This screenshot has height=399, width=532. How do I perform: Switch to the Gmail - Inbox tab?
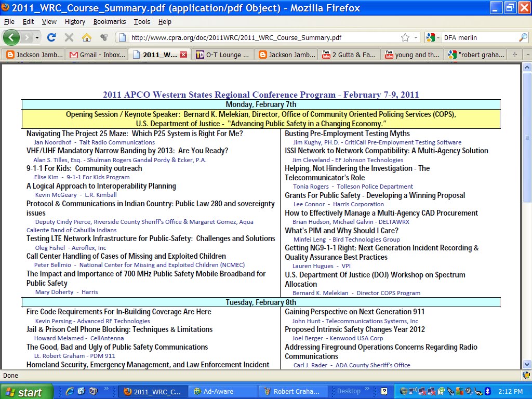pyautogui.click(x=97, y=55)
